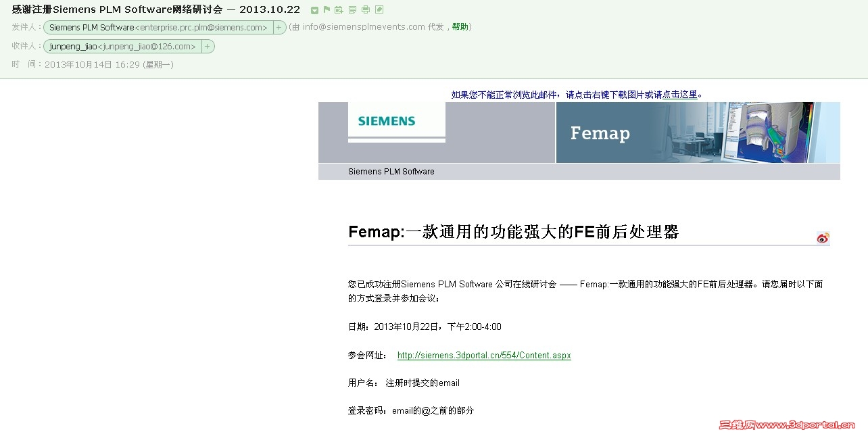Click the 参会网址 label
Viewport: 868px width, 434px height.
point(368,356)
